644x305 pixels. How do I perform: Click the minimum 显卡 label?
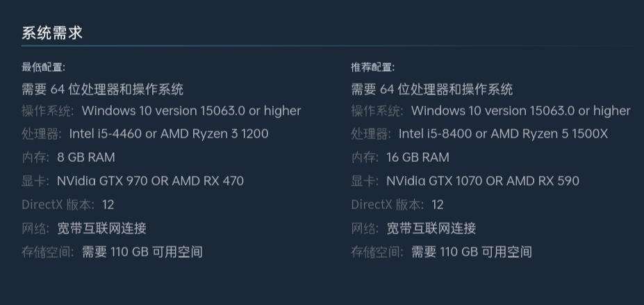pos(35,181)
